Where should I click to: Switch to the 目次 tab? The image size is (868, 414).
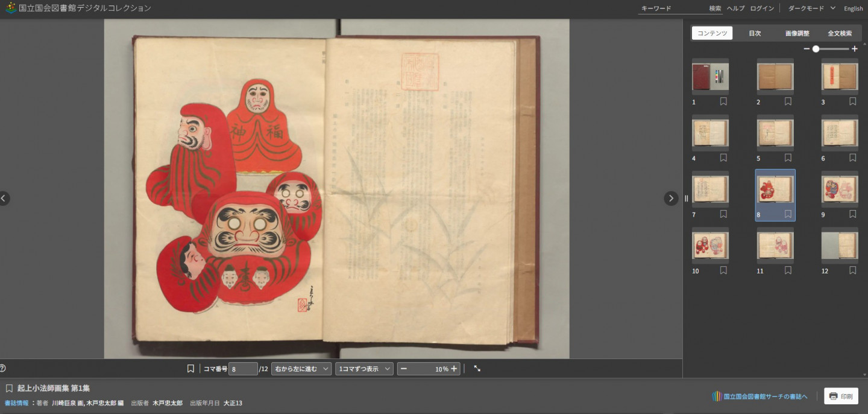point(755,33)
